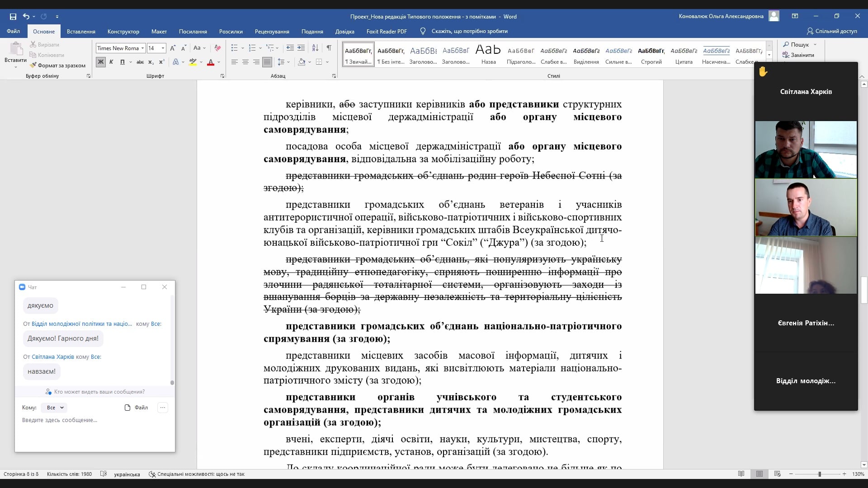The image size is (868, 488).
Task: Click the chat message input field
Action: (95, 432)
